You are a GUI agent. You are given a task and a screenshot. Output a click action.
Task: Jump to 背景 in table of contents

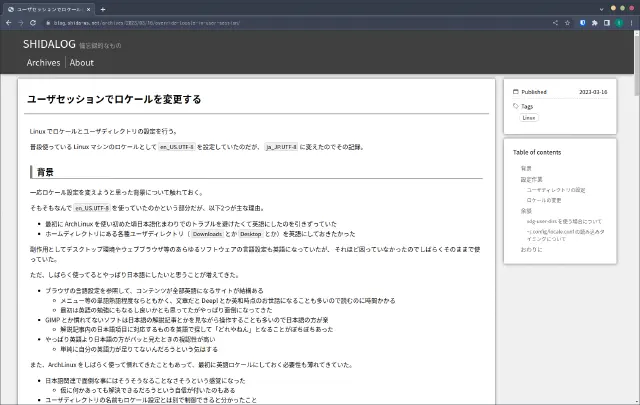coord(526,168)
